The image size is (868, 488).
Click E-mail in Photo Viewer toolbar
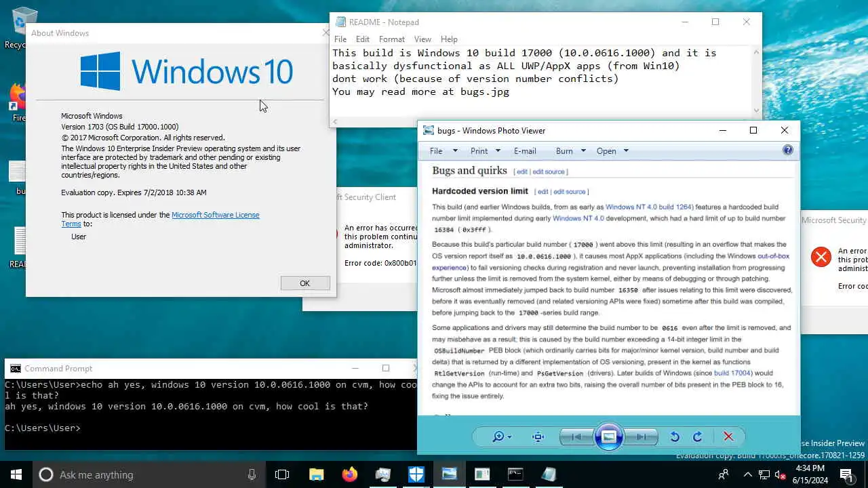tap(525, 151)
